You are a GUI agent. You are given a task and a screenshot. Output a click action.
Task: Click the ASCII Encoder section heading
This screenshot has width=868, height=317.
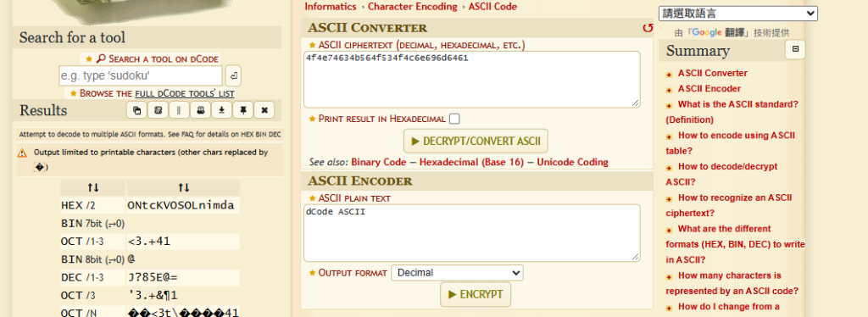pos(359,181)
